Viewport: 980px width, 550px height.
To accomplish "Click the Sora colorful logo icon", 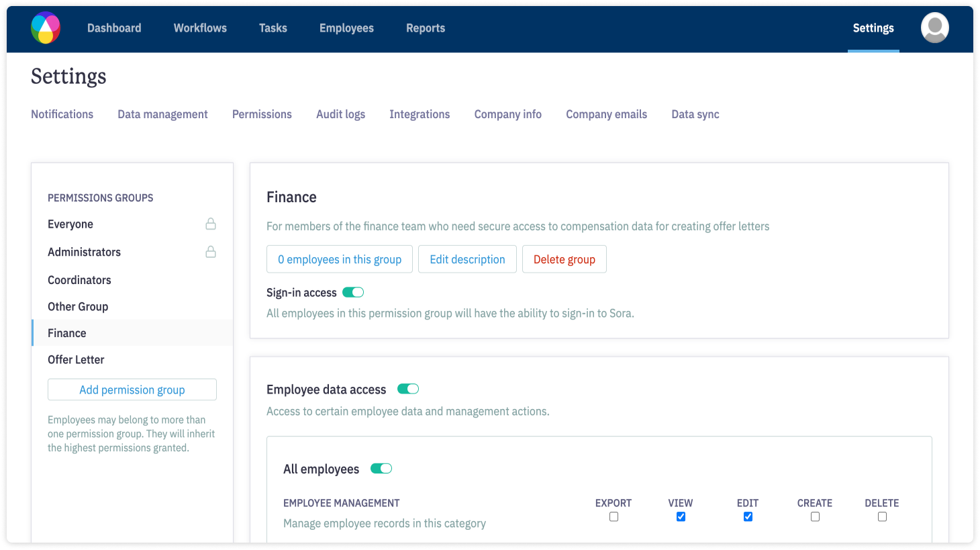I will pos(46,28).
